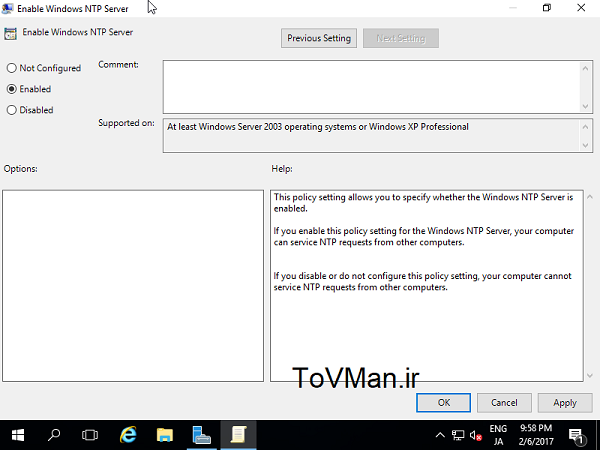Select the Not Configured radio option
Viewport: 600px width, 450px height.
(x=44, y=68)
